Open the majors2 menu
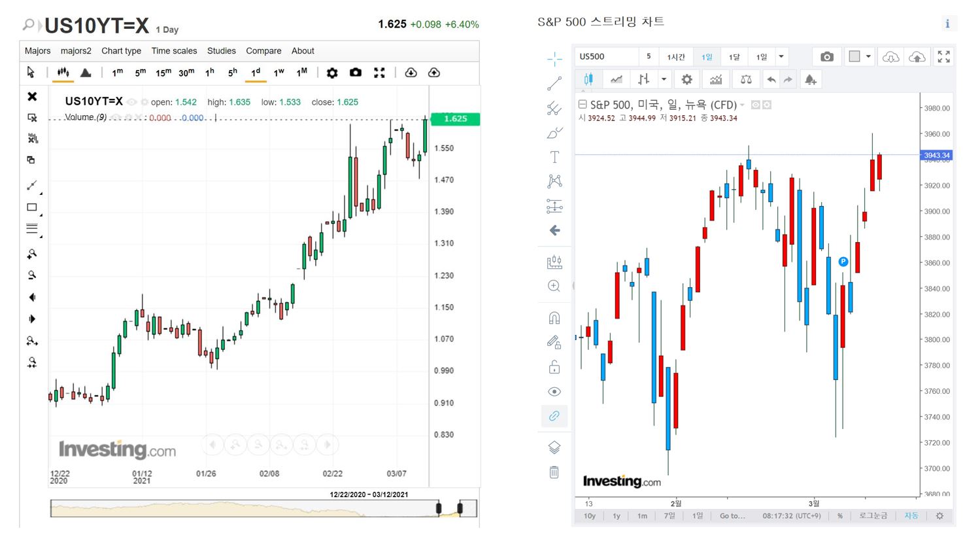Image resolution: width=980 pixels, height=537 pixels. (76, 51)
